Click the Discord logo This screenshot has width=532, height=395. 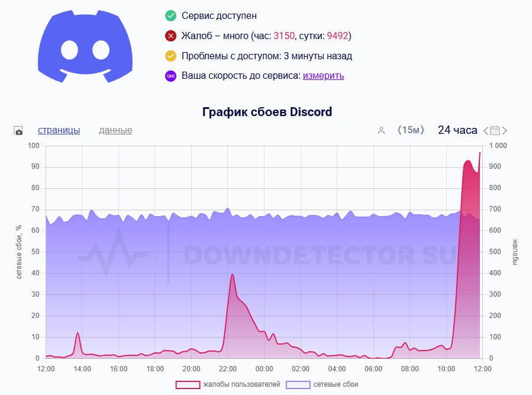point(85,46)
